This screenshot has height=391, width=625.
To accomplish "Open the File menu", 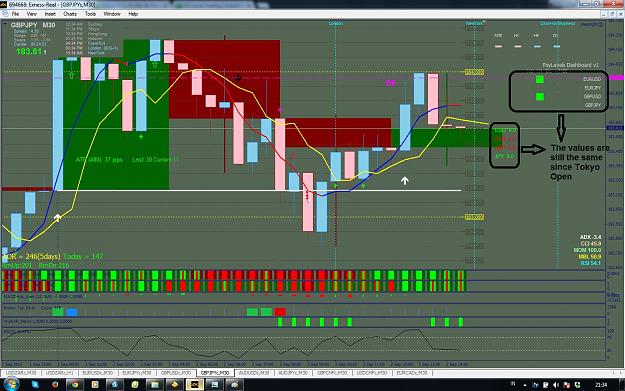I will [15, 14].
